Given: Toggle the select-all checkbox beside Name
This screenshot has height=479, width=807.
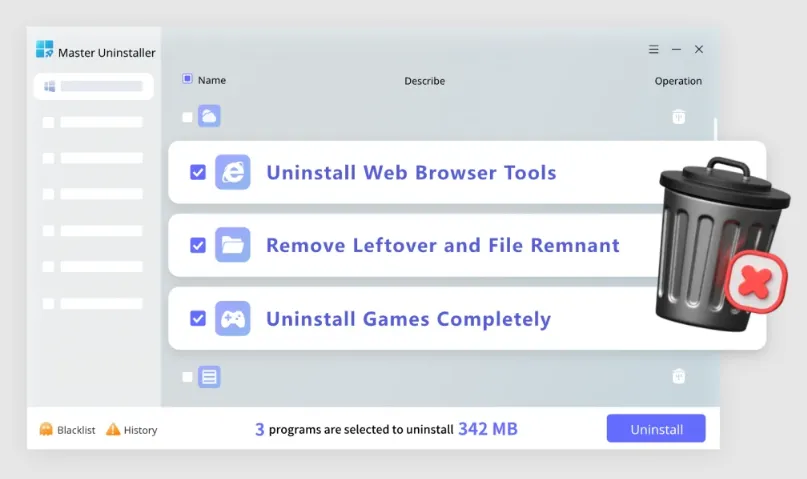Looking at the screenshot, I should [187, 79].
